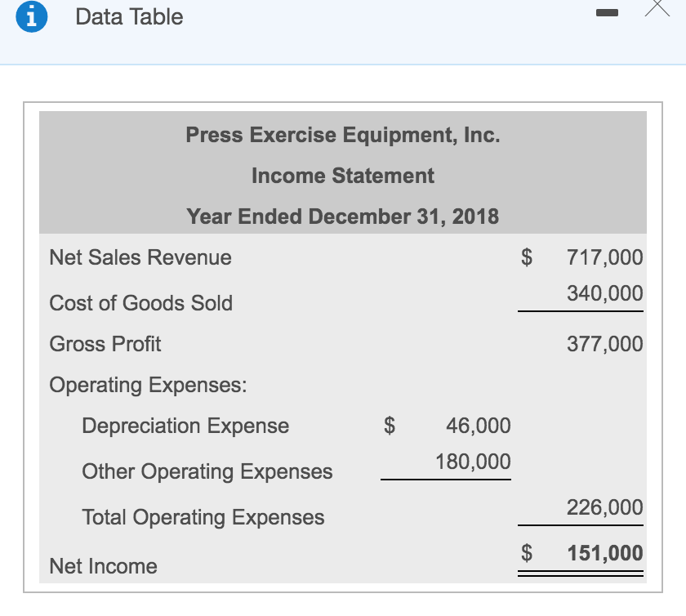Click the Year Ended December 31, 2018 line

(342, 216)
